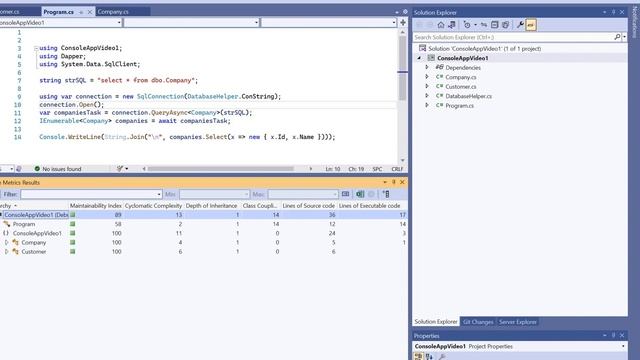Click split editor plus icon
The image size is (640, 360).
tap(403, 22)
